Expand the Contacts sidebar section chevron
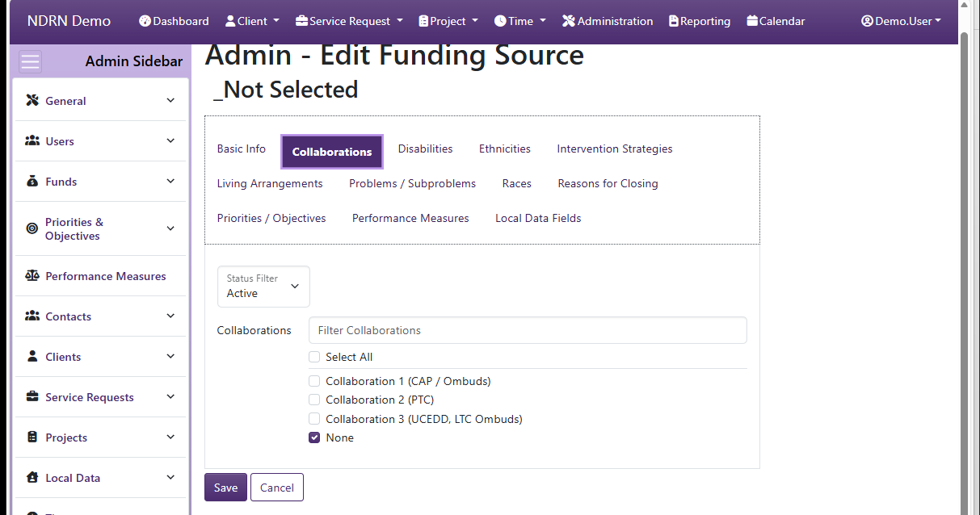980x515 pixels. click(170, 316)
